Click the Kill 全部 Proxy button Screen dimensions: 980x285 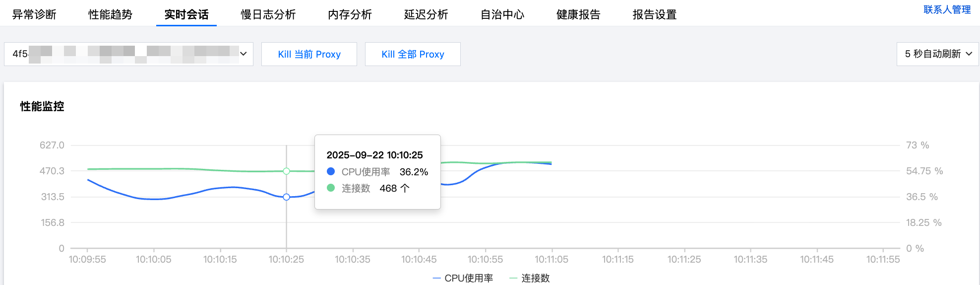pyautogui.click(x=413, y=54)
